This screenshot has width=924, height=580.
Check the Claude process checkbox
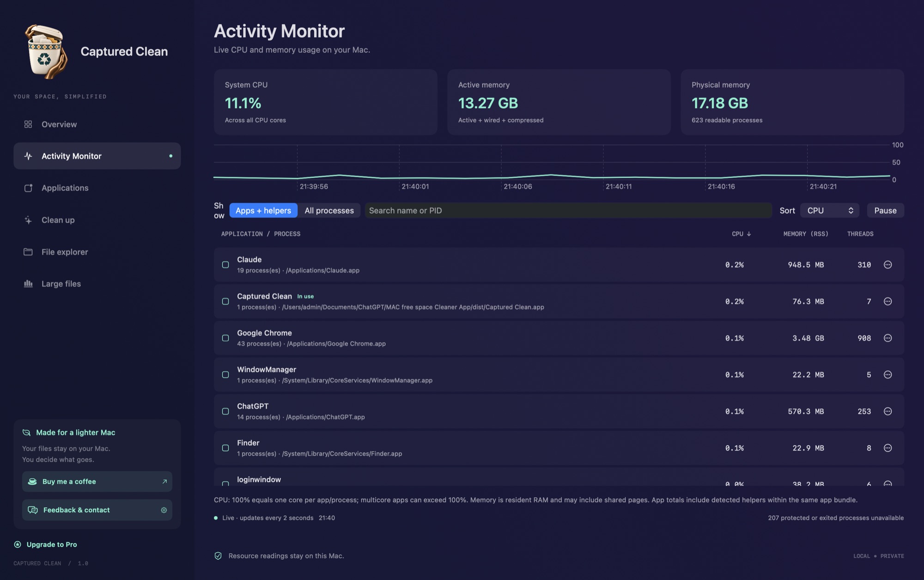(225, 265)
